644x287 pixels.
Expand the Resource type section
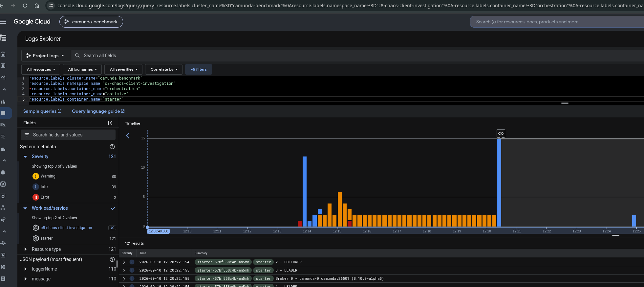(25, 249)
